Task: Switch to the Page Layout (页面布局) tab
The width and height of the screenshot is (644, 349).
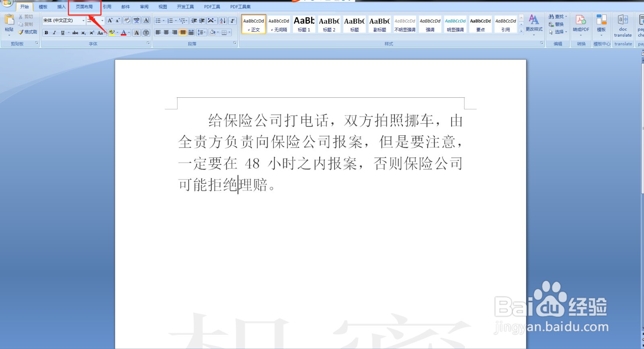Action: pos(84,7)
